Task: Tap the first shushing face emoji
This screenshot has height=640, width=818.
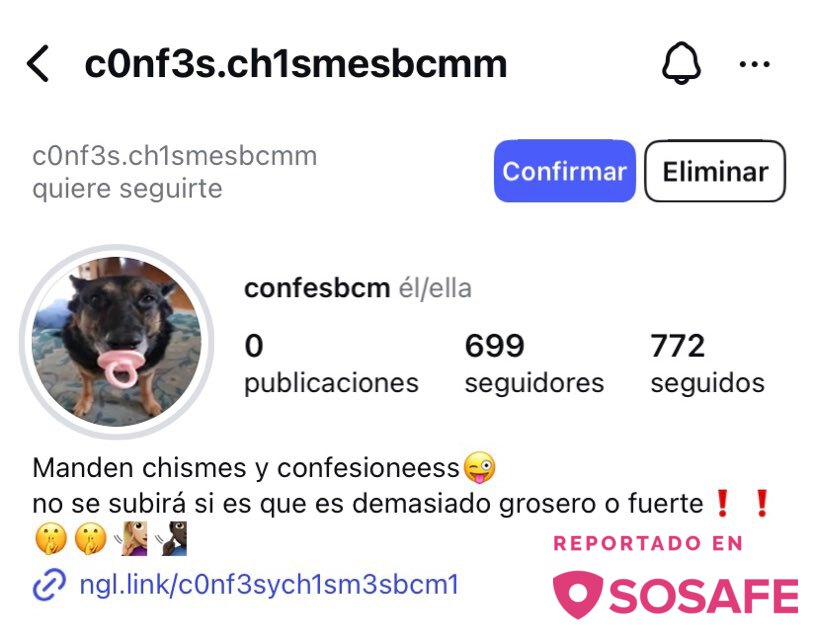Action: coord(51,538)
